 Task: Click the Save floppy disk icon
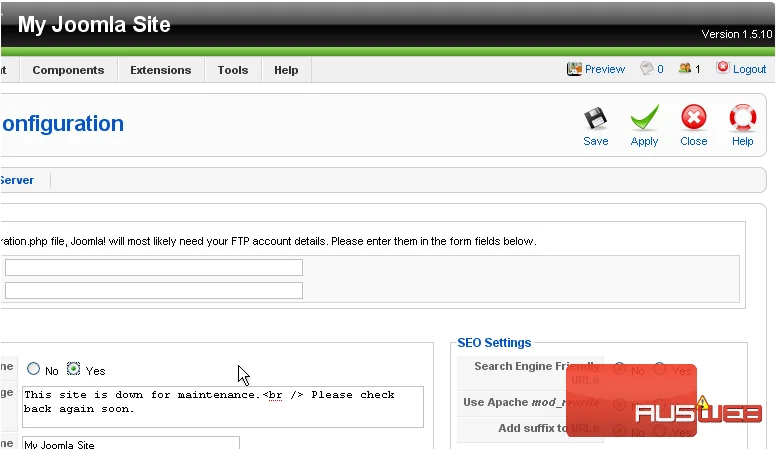595,118
